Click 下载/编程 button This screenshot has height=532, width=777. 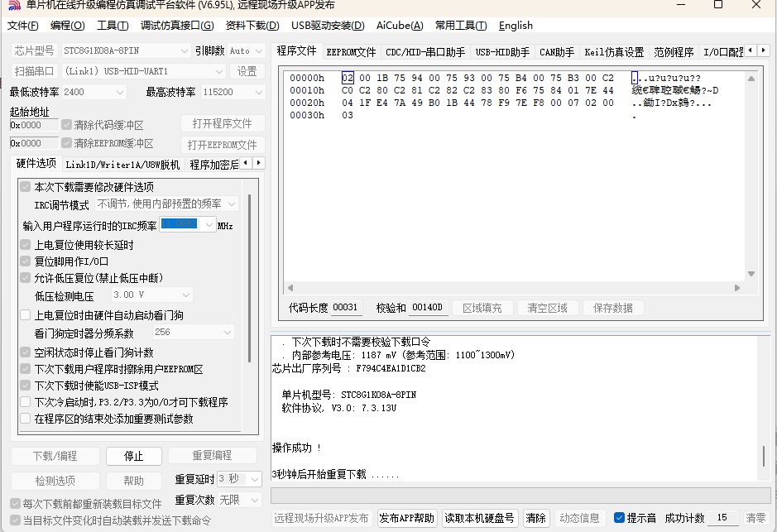pyautogui.click(x=55, y=456)
